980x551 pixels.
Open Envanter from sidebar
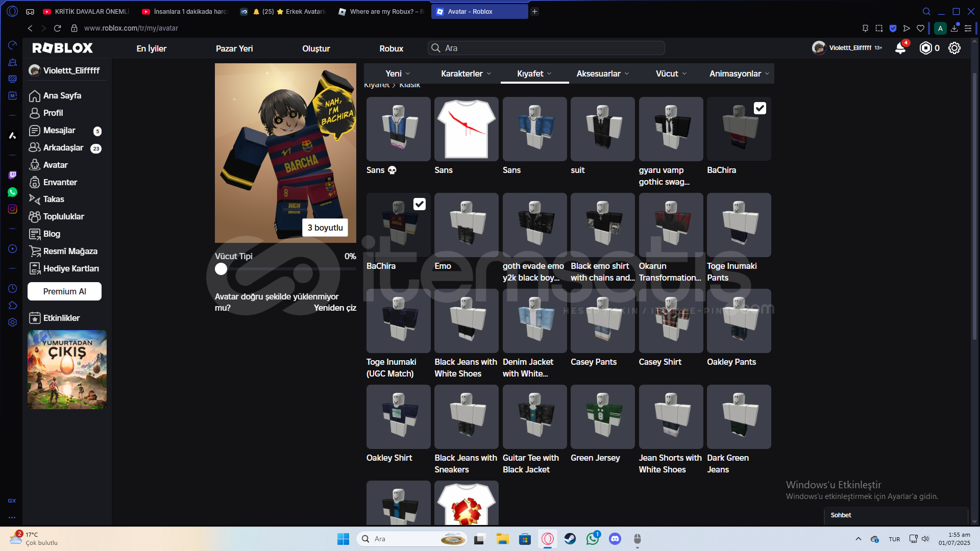click(x=60, y=182)
